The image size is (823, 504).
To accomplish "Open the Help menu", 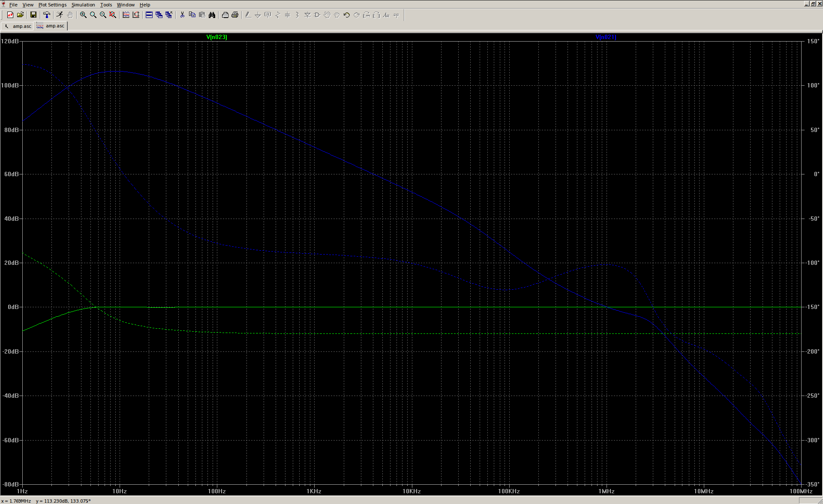I will tap(145, 5).
